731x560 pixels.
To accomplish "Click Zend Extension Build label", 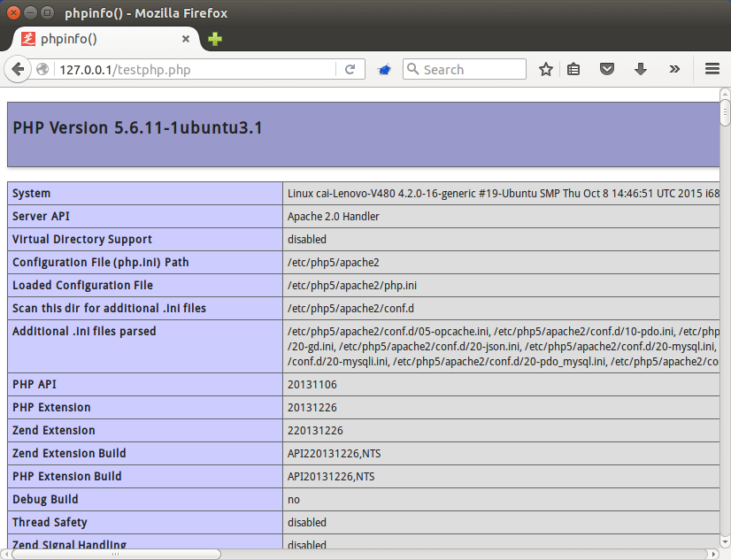I will coord(69,453).
